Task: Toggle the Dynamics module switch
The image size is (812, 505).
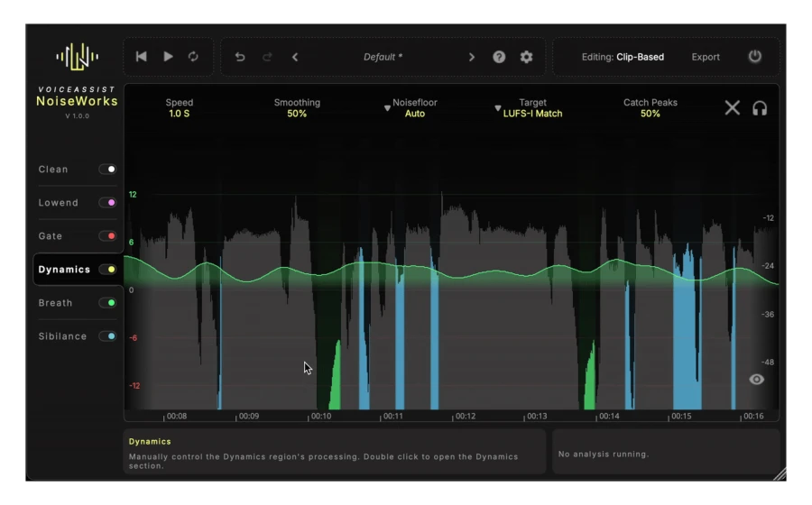Action: coord(107,269)
